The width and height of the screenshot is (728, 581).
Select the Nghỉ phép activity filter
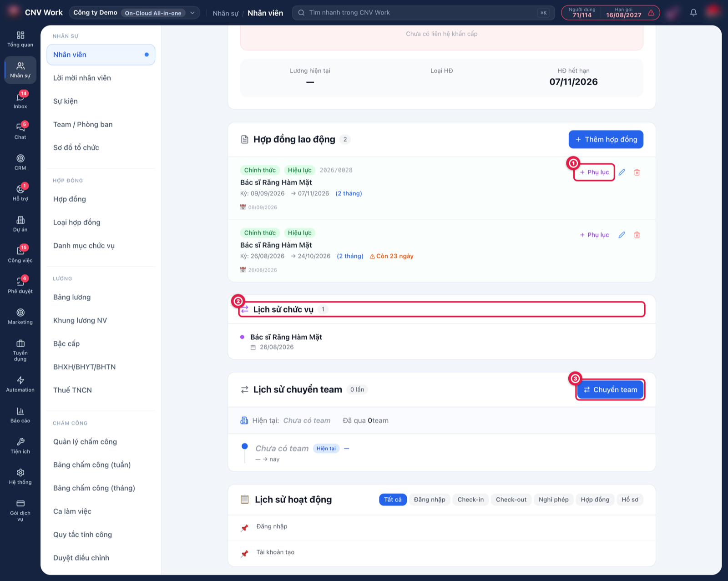(553, 500)
